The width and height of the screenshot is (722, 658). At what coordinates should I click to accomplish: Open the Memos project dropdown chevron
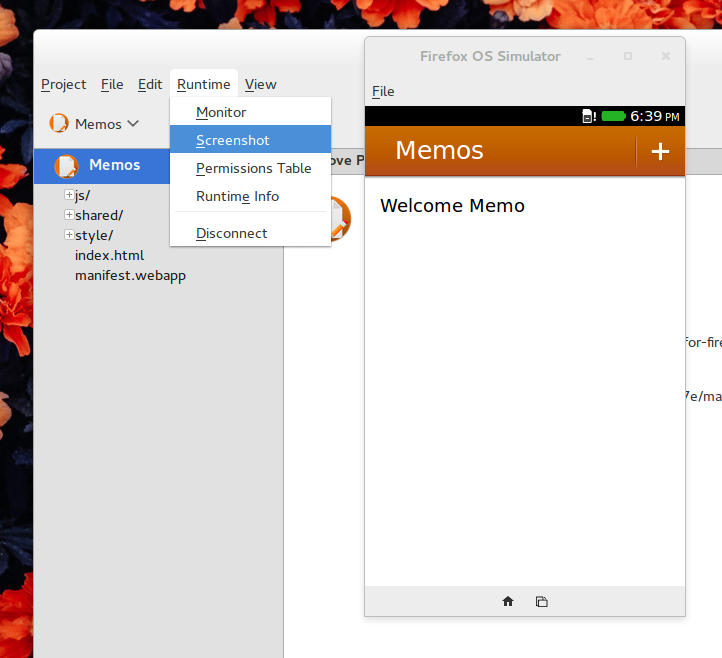pos(133,124)
